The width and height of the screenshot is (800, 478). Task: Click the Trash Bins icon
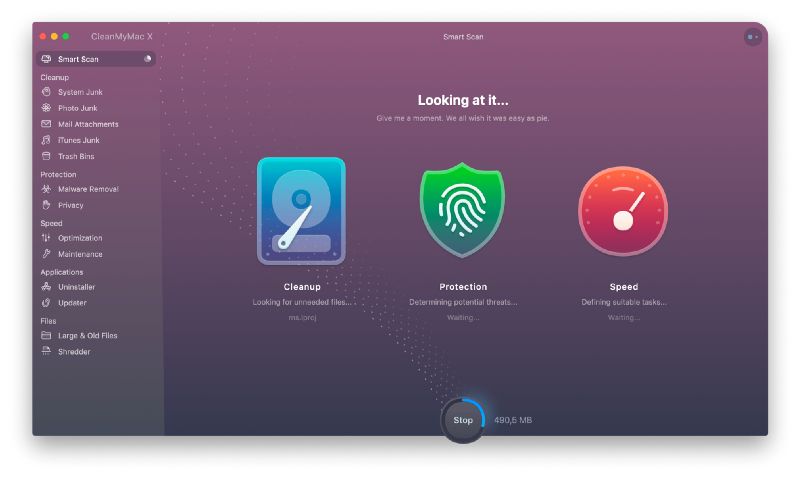click(x=46, y=156)
